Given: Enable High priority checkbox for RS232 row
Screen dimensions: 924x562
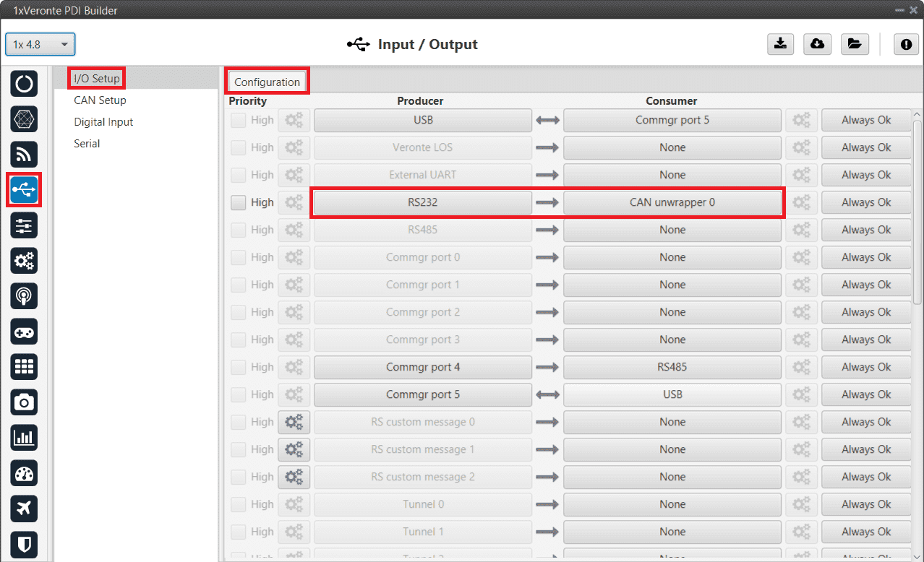Looking at the screenshot, I should point(238,203).
